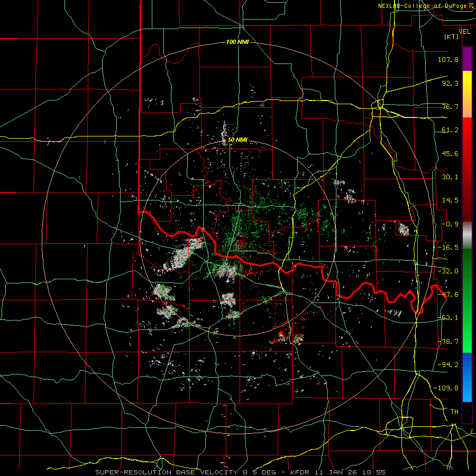Click the 100 NMI range ring label
Image resolution: width=476 pixels, height=476 pixels.
pyautogui.click(x=237, y=42)
